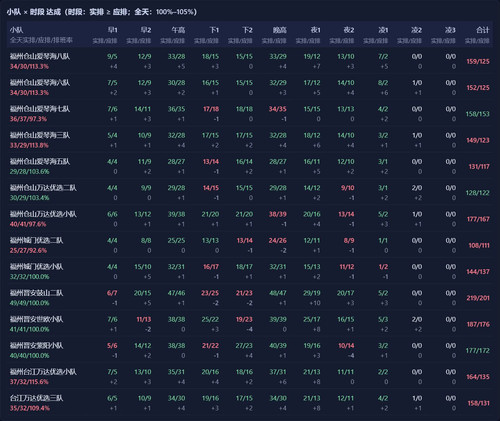Click the 凌2 column header
Screen dimensions: 500x421
tap(416, 30)
